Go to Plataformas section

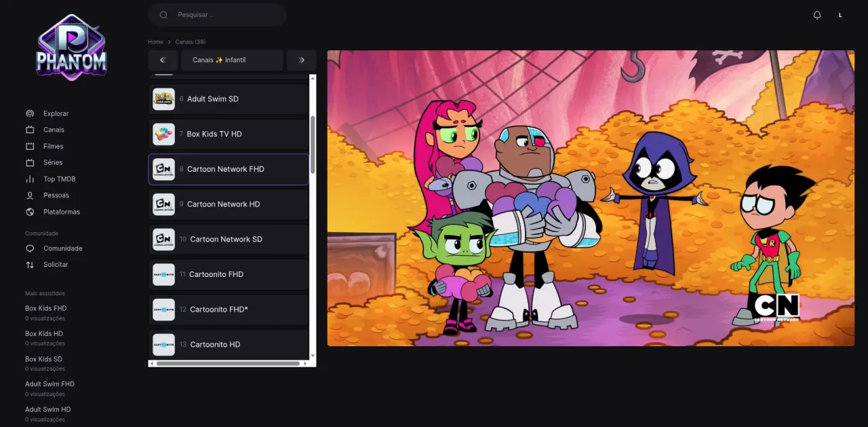[61, 212]
